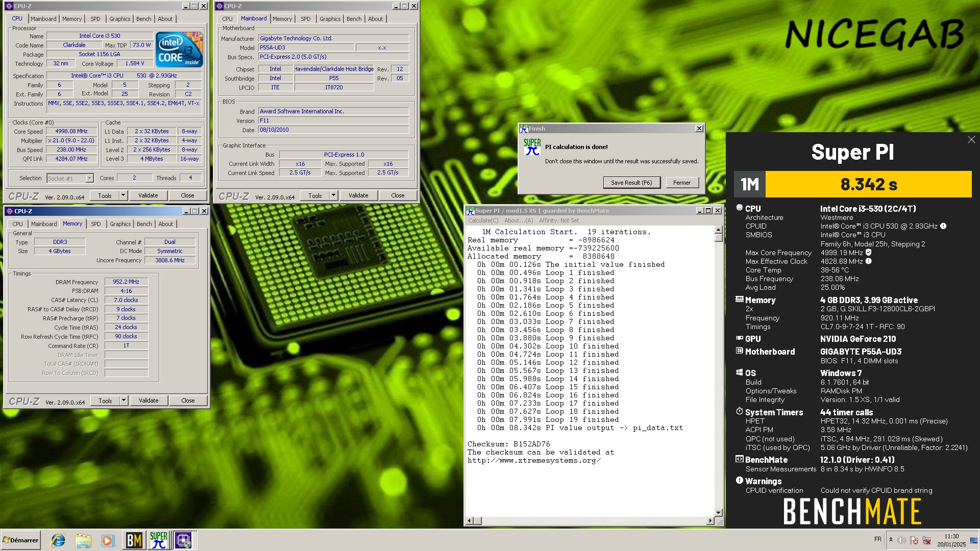Viewport: 980px width, 551px height.
Task: Open the Bench tab in top-left CPU-Z
Action: [144, 19]
